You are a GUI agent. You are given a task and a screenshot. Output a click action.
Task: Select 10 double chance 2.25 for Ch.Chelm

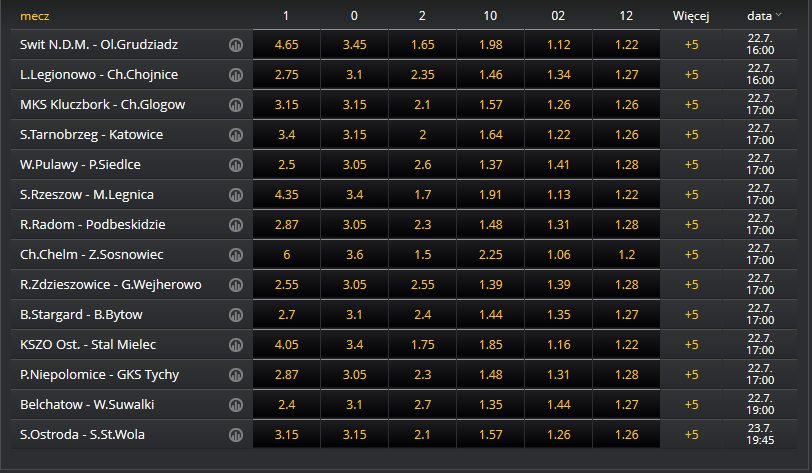coord(490,254)
